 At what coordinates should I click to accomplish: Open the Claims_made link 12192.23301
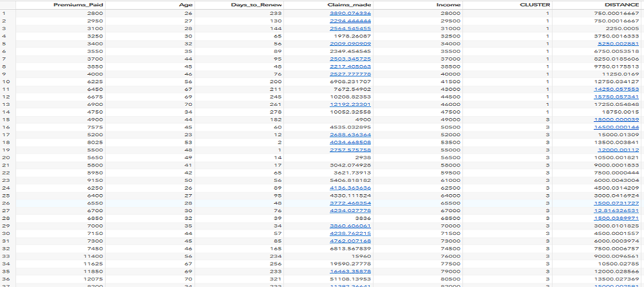[x=350, y=104]
